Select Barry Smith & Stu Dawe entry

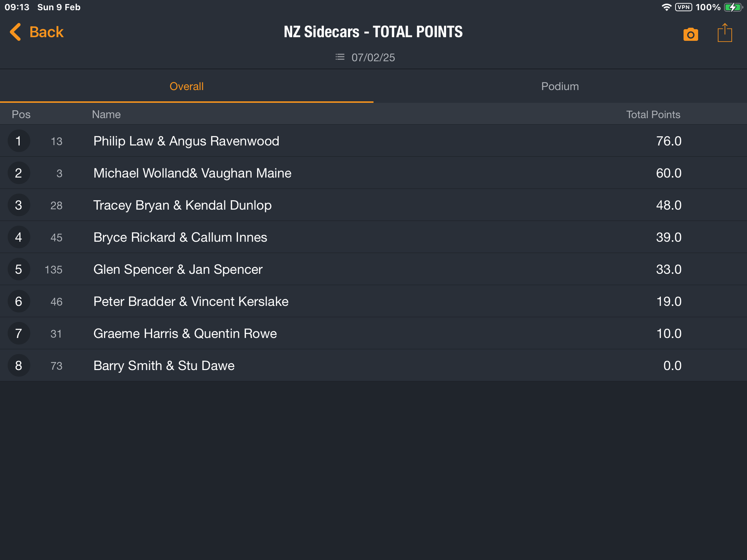[373, 366]
